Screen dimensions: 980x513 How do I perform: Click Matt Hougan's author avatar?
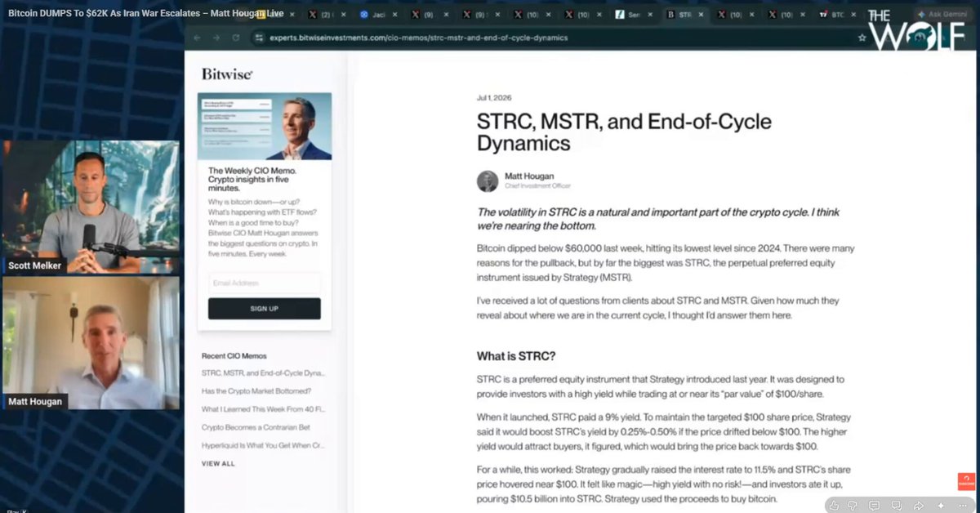[x=488, y=181]
